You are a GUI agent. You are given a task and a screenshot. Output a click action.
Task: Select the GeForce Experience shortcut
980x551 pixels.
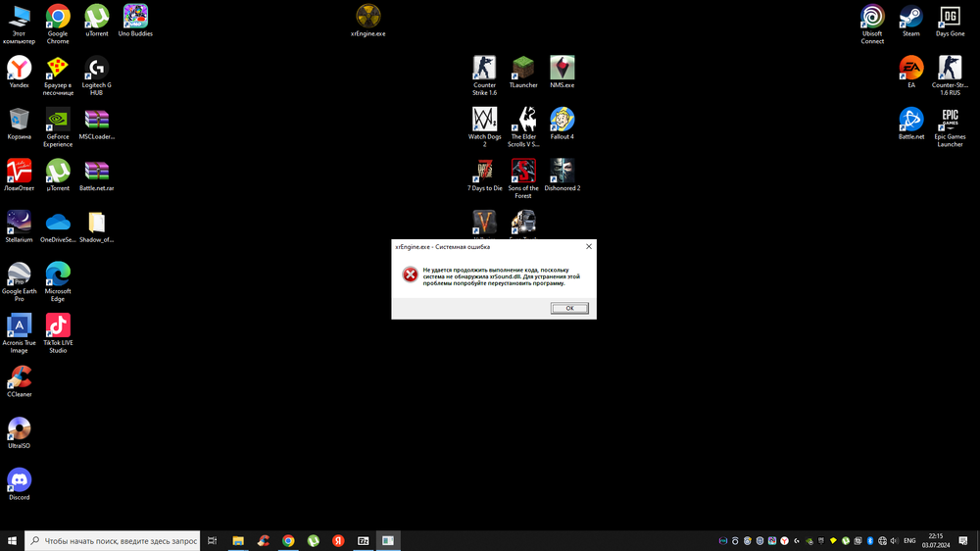pos(58,126)
